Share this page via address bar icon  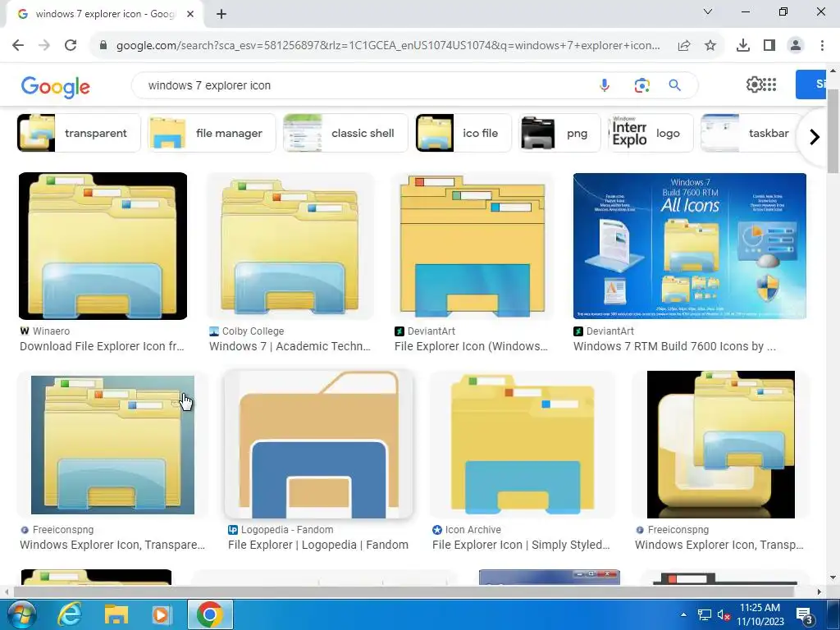pyautogui.click(x=683, y=46)
